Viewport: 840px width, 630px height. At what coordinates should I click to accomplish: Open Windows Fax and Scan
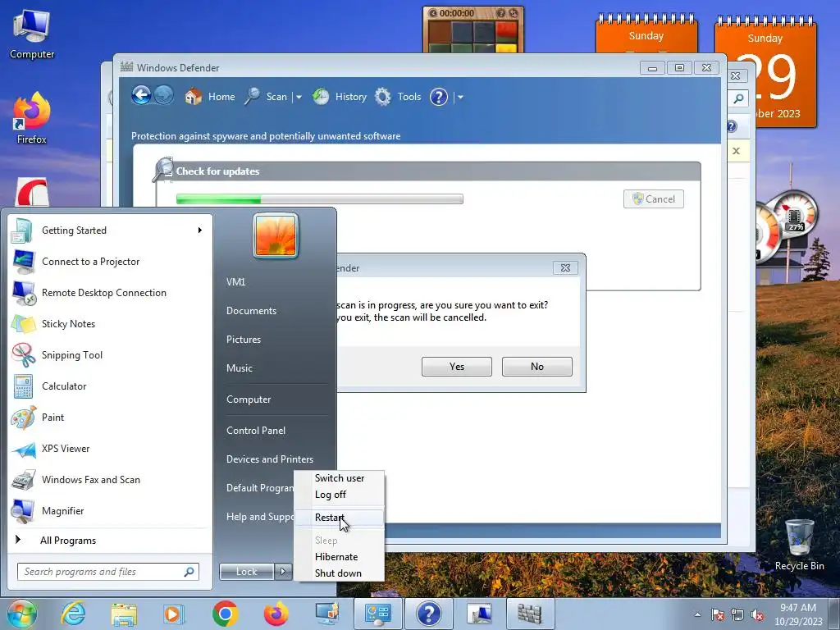pos(109,479)
